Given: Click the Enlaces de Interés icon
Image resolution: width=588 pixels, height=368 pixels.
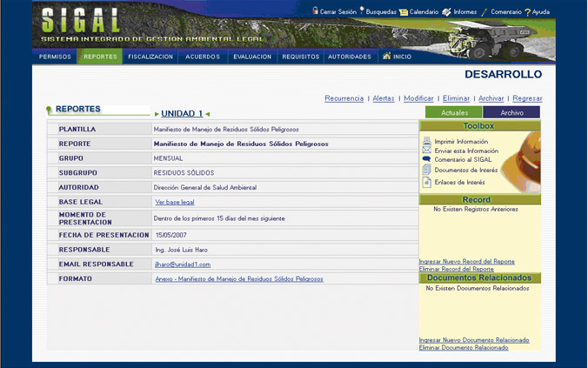Looking at the screenshot, I should click(x=426, y=183).
